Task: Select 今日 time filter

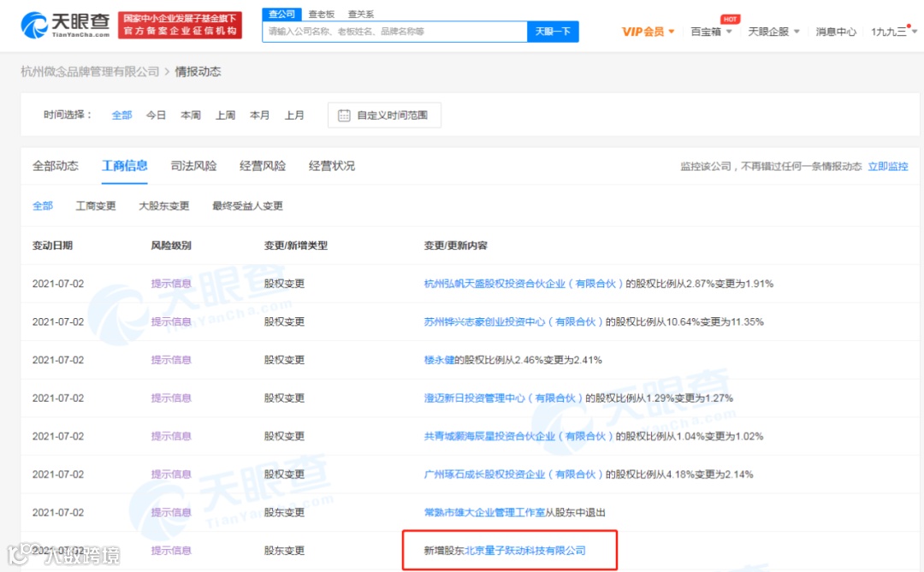Action: (157, 115)
